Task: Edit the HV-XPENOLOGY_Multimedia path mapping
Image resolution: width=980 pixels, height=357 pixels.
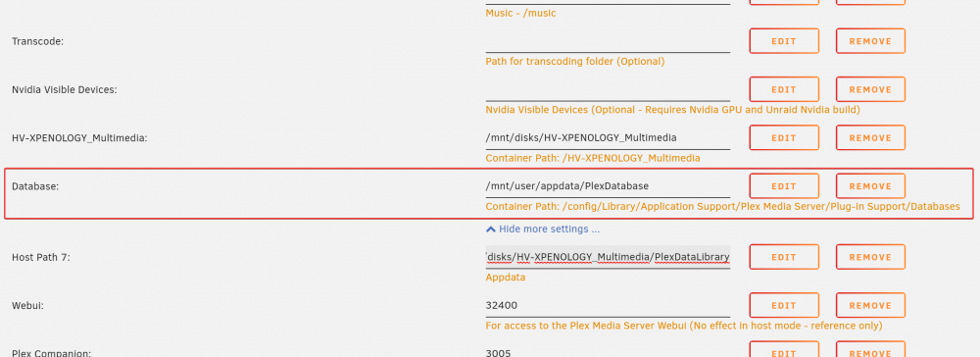Action: 784,137
